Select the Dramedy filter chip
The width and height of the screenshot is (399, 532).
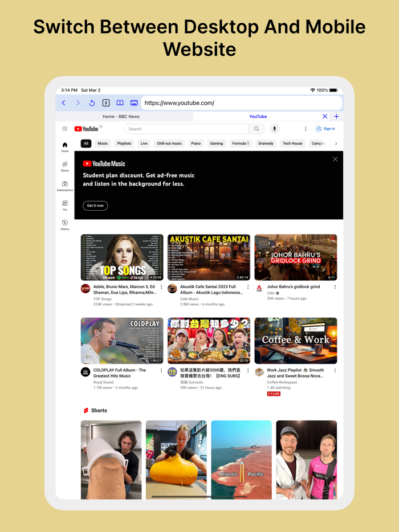[x=266, y=144]
